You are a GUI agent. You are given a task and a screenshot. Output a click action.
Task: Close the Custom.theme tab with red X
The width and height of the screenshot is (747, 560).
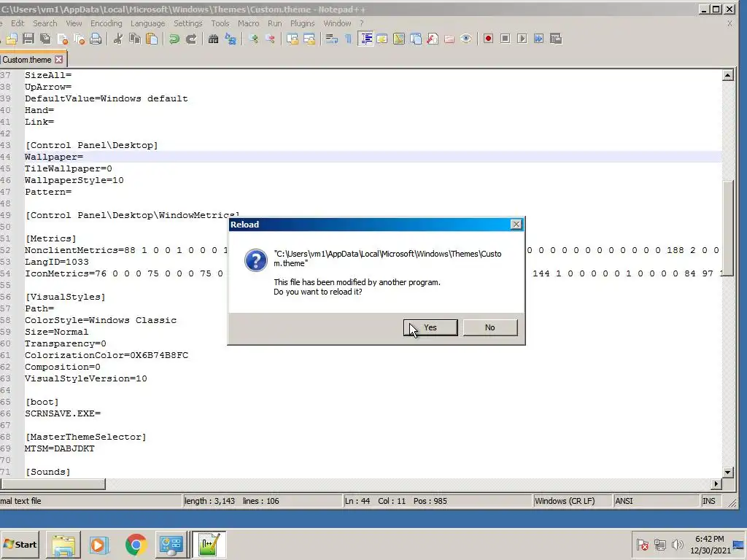58,60
